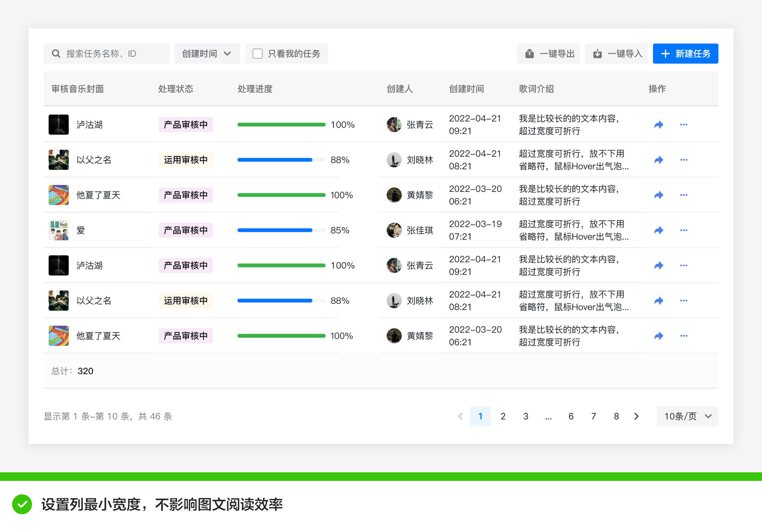Click the 一键导出 export icon
The image size is (762, 532).
click(530, 54)
